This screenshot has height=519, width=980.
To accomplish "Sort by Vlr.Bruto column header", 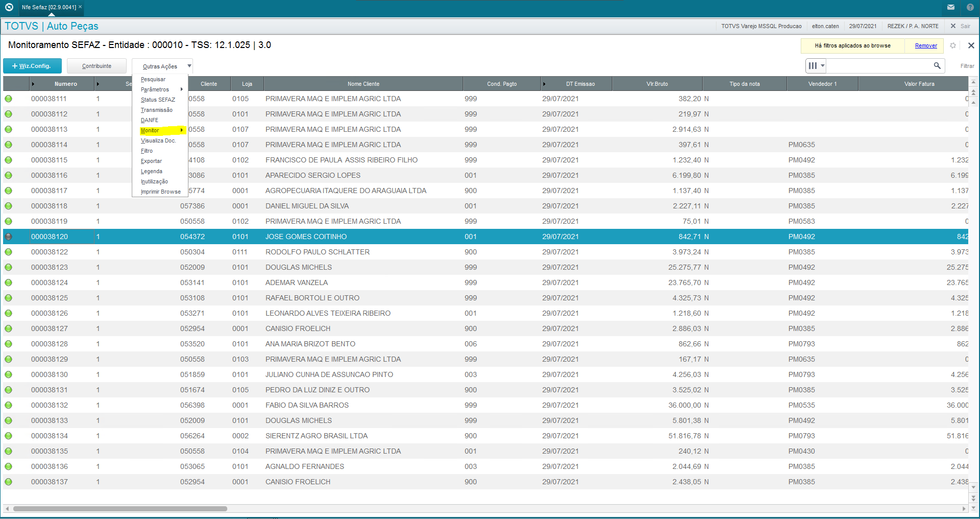I will pos(657,84).
